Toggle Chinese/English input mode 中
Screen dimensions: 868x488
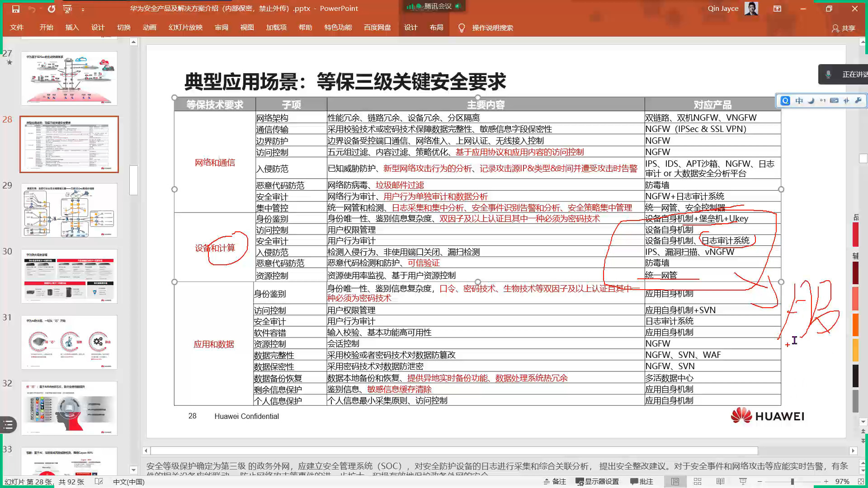[x=799, y=101]
